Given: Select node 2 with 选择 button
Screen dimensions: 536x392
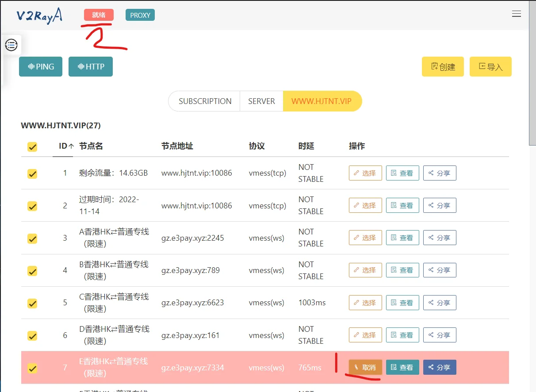Looking at the screenshot, I should click(365, 205).
